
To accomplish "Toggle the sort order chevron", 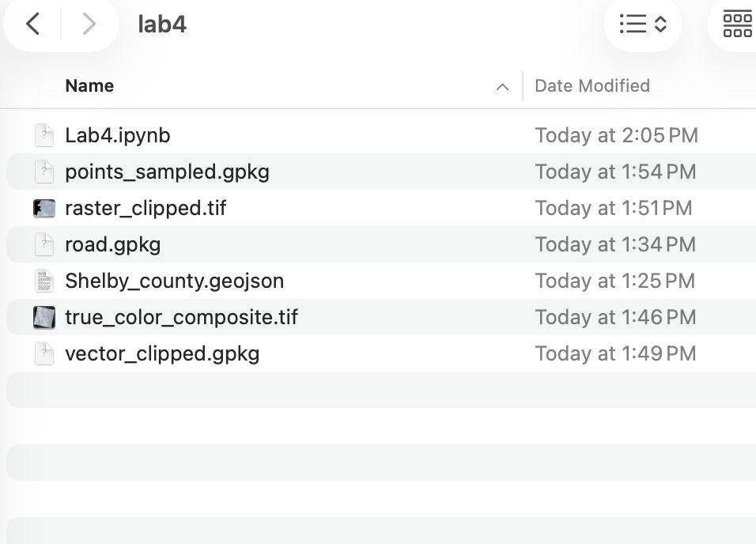I will [x=502, y=87].
